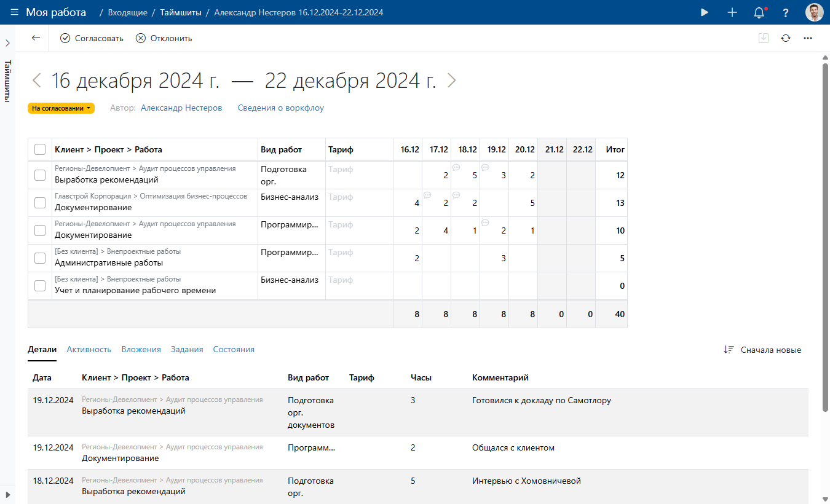Viewport: 830px width, 504px height.
Task: Switch to the Активность tab
Action: (89, 349)
